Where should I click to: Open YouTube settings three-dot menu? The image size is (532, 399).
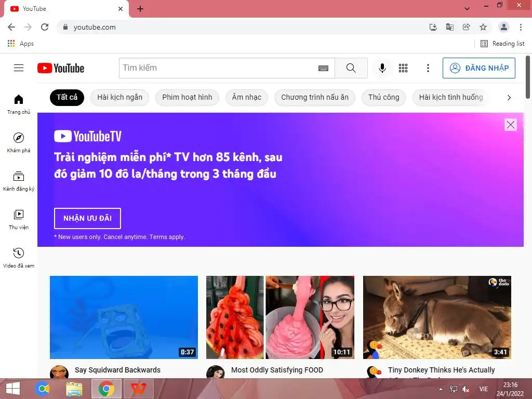[428, 68]
